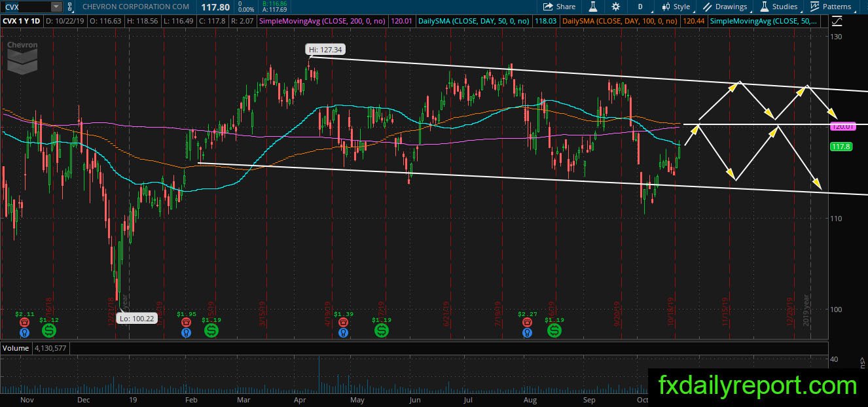Click the green 117.8 last price label

tap(840, 147)
